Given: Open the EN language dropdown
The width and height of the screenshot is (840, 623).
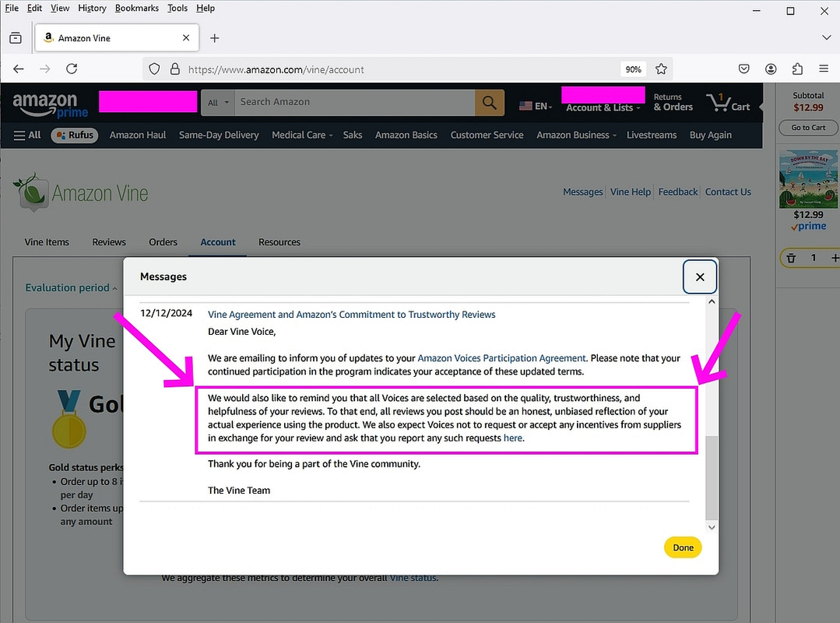Looking at the screenshot, I should 535,106.
